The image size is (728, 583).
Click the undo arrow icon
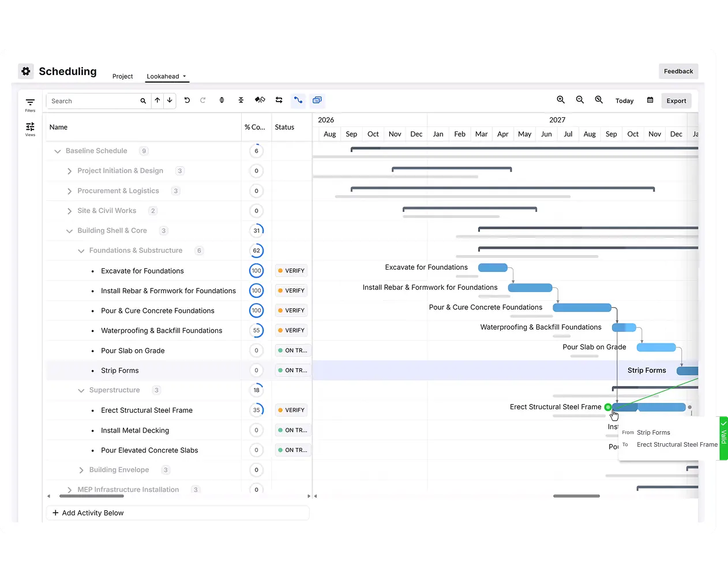(x=187, y=100)
